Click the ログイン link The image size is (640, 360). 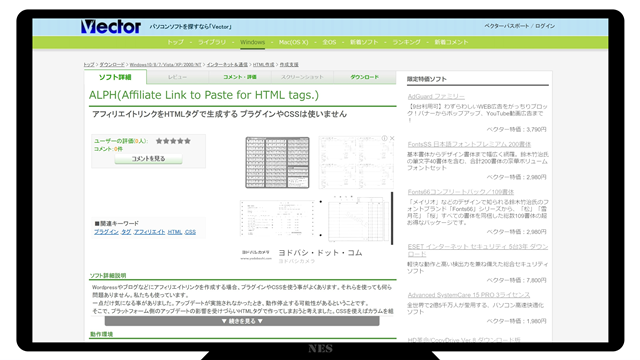point(545,26)
